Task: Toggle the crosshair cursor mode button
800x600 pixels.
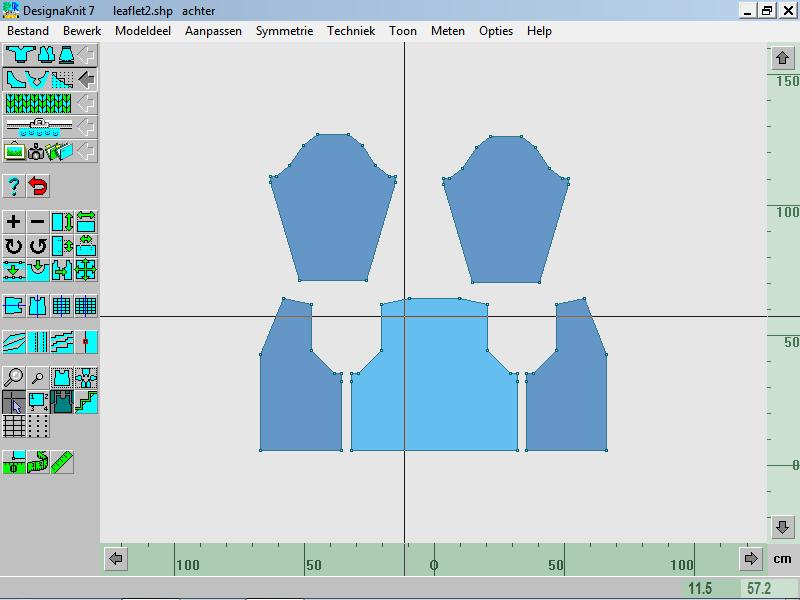Action: point(14,402)
